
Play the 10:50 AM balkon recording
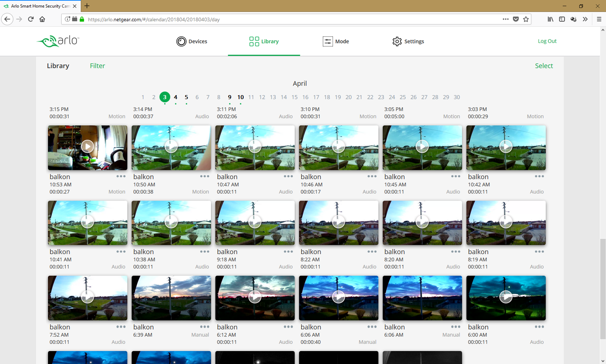171,146
